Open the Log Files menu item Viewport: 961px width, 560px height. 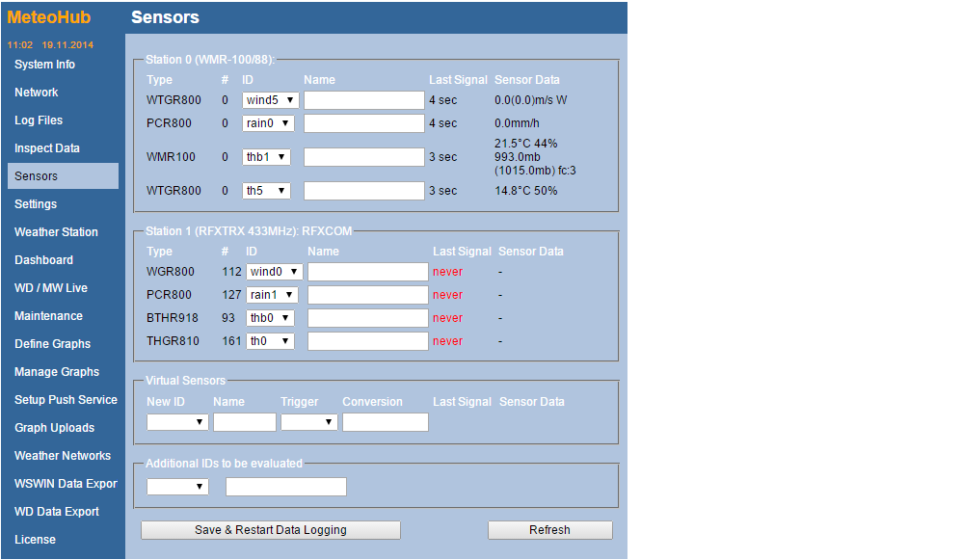[x=39, y=120]
